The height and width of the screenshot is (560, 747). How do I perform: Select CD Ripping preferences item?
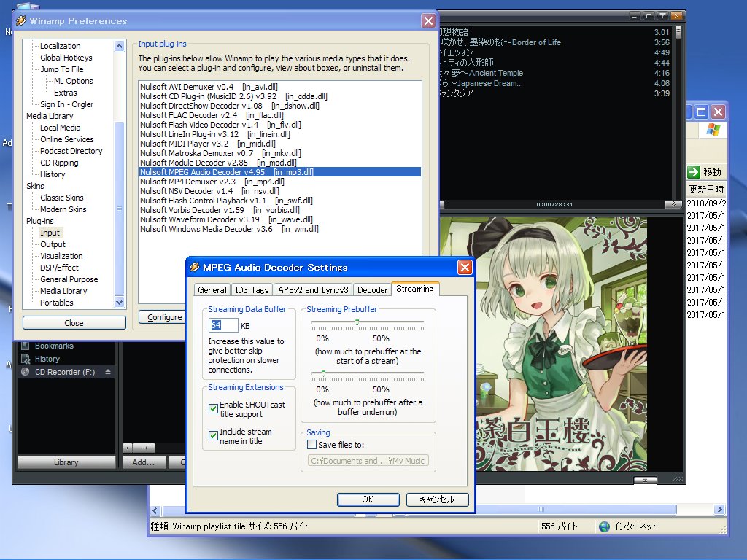click(59, 163)
